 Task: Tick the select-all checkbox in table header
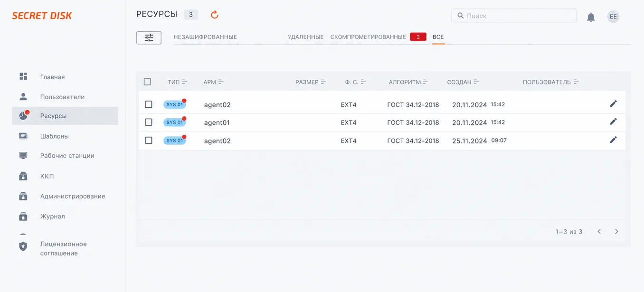click(147, 82)
